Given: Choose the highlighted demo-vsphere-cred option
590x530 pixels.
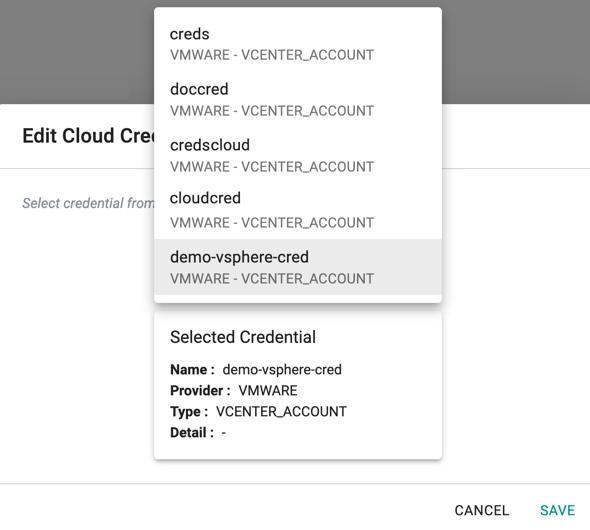Looking at the screenshot, I should pyautogui.click(x=298, y=267).
